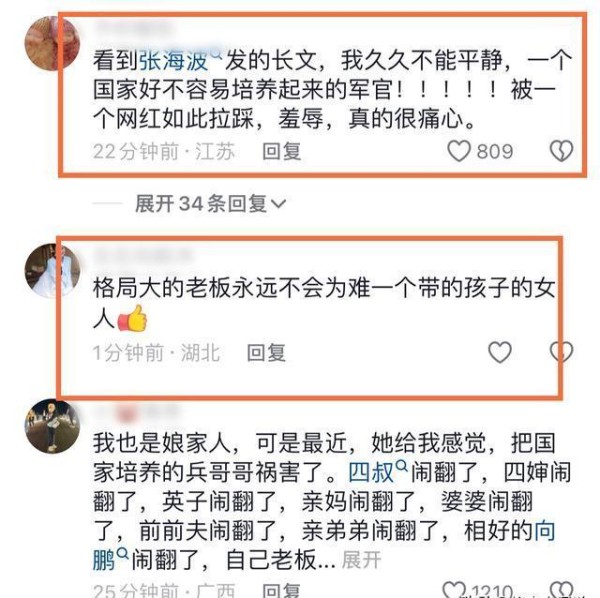The width and height of the screenshot is (600, 598).
Task: Expand 展开 34 条回复 replies
Action: [x=210, y=204]
